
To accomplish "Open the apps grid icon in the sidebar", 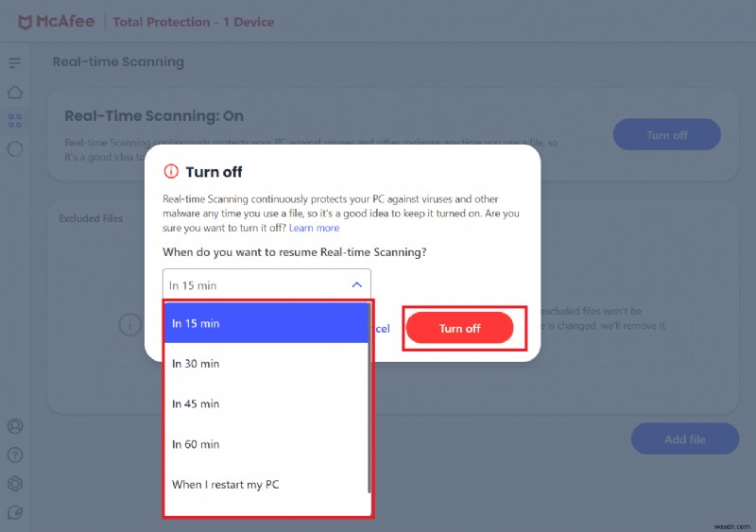I will pos(14,121).
